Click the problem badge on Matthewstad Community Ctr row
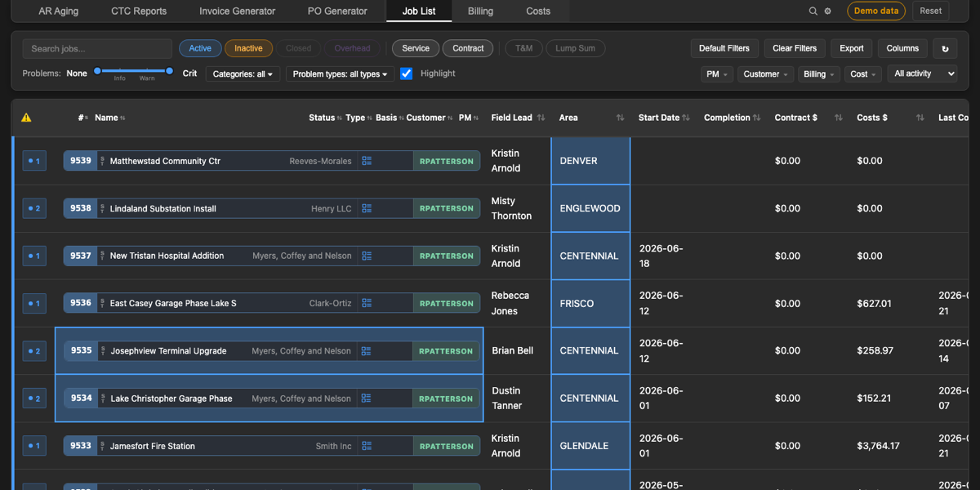 (34, 161)
